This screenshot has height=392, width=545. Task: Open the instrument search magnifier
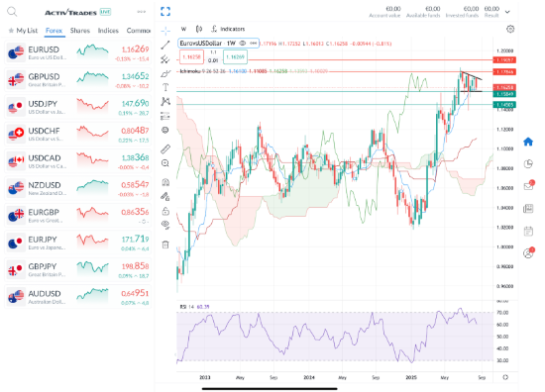click(x=12, y=12)
